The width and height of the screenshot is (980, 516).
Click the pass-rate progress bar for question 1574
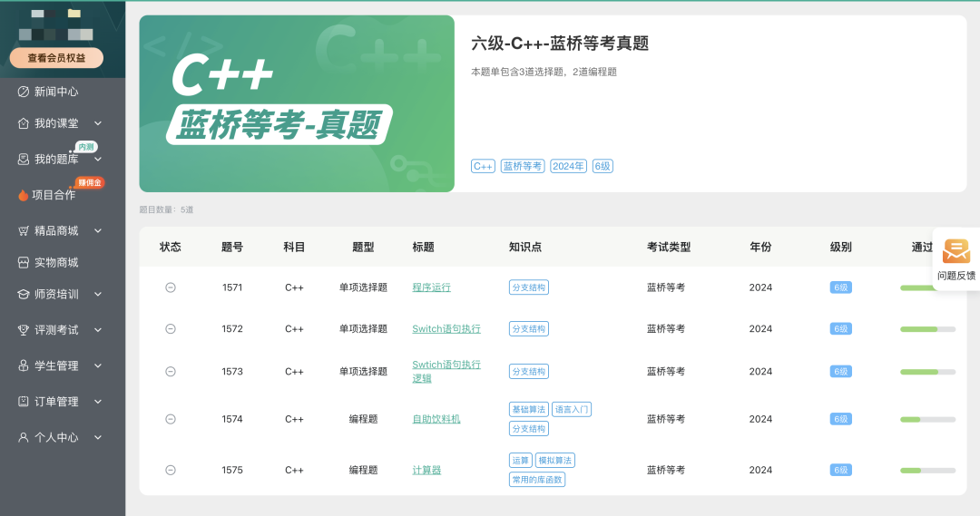[x=927, y=420]
